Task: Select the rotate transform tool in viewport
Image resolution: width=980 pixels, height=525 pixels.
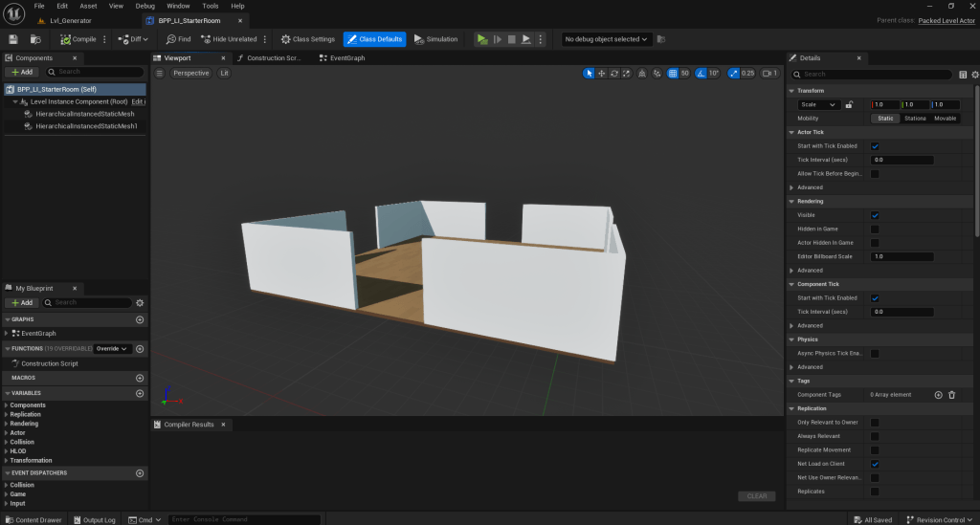Action: [613, 74]
